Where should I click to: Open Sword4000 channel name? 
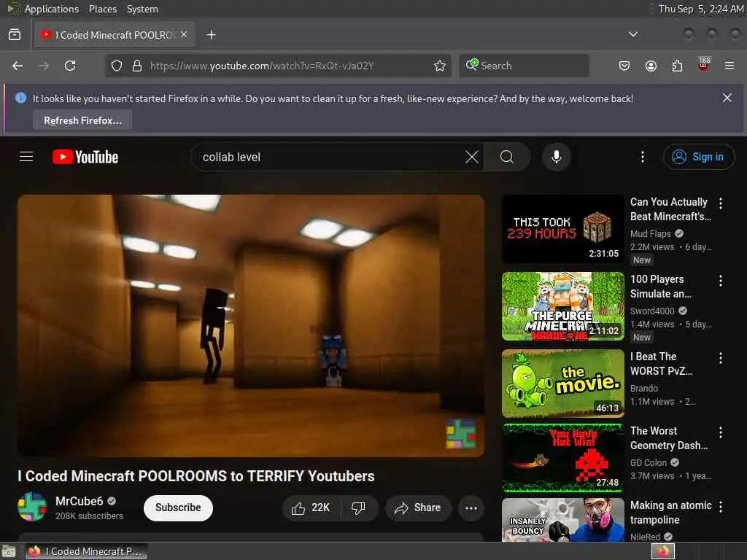pyautogui.click(x=652, y=311)
